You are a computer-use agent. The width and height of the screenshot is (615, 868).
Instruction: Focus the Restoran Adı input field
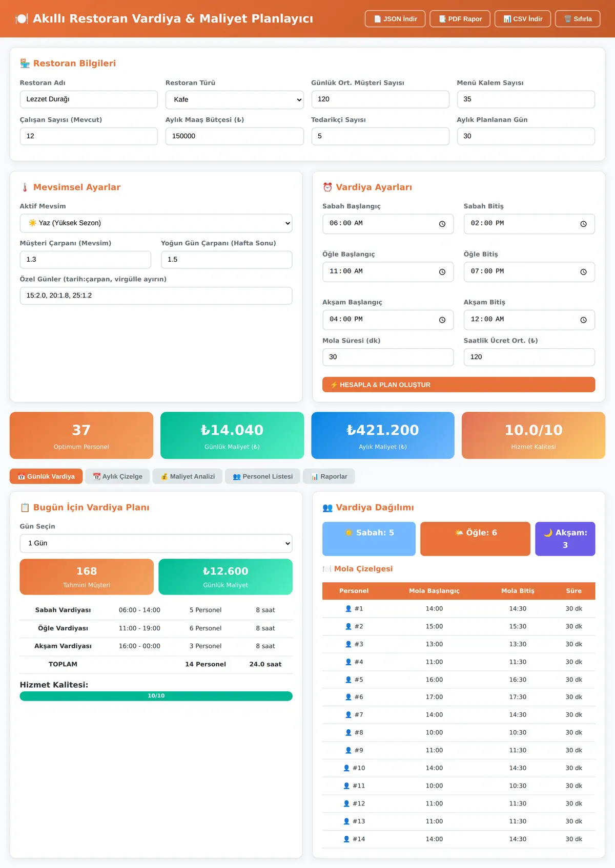point(89,99)
